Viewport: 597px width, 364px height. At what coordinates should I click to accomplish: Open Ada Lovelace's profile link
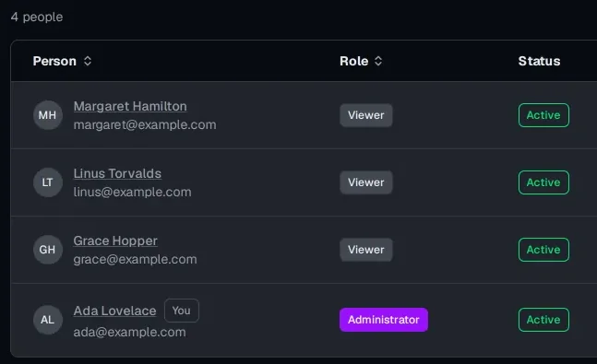[x=114, y=311]
